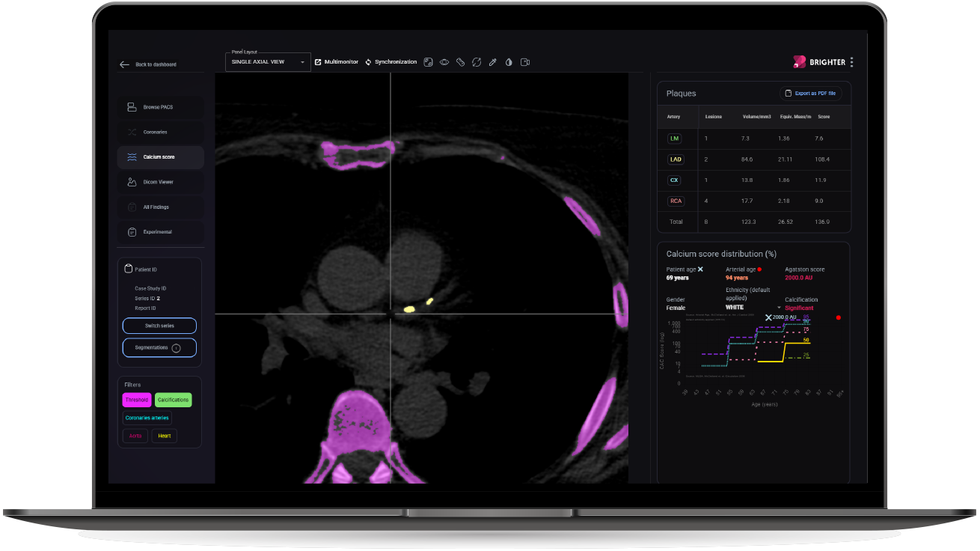Open the Experimental section

(160, 232)
